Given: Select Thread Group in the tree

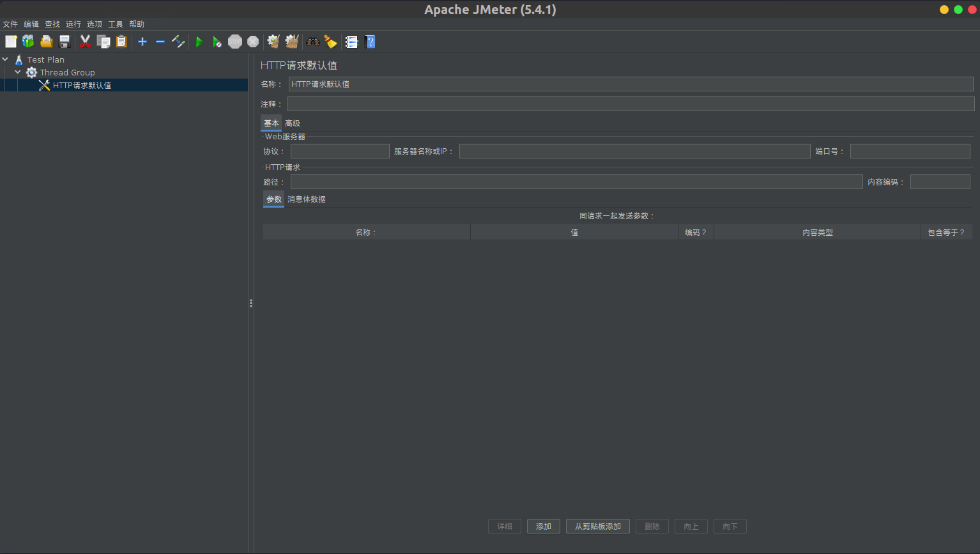Looking at the screenshot, I should coord(68,72).
